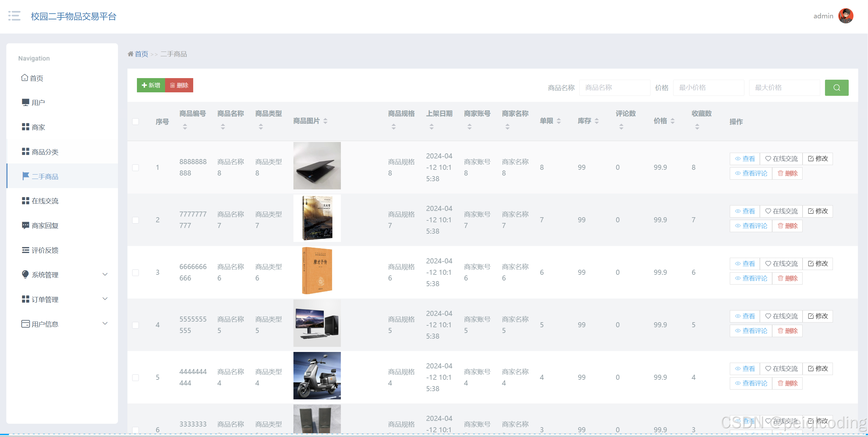This screenshot has height=437, width=868.
Task: Open 商品分类 in navigation
Action: point(45,152)
